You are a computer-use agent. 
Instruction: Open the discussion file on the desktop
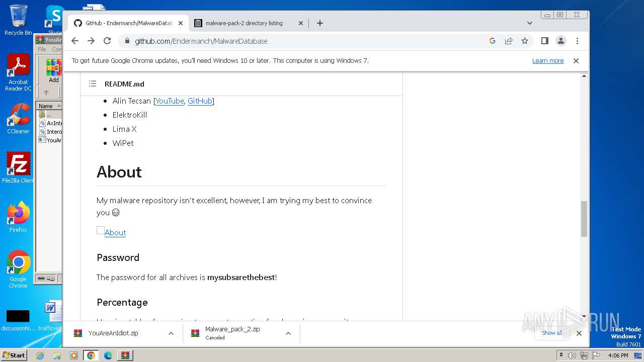[18, 320]
